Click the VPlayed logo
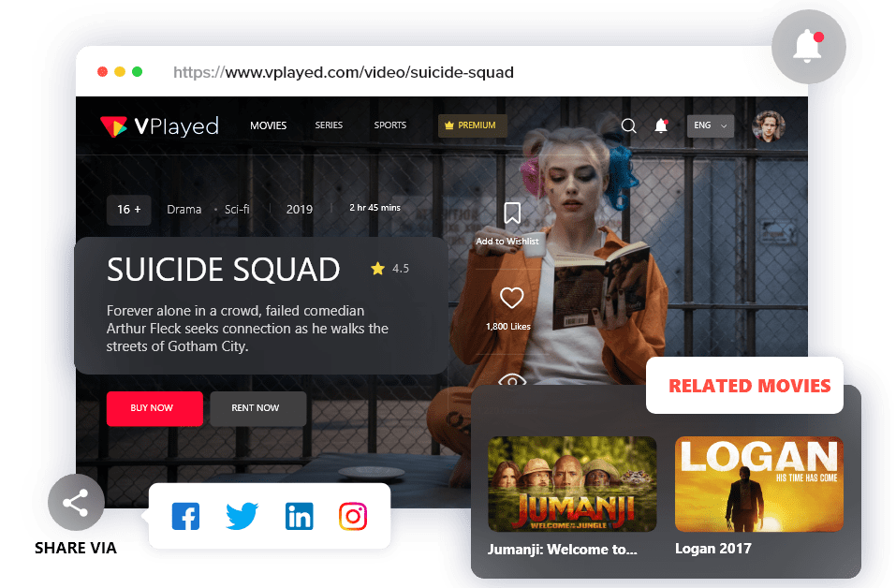This screenshot has height=588, width=896. pyautogui.click(x=159, y=125)
